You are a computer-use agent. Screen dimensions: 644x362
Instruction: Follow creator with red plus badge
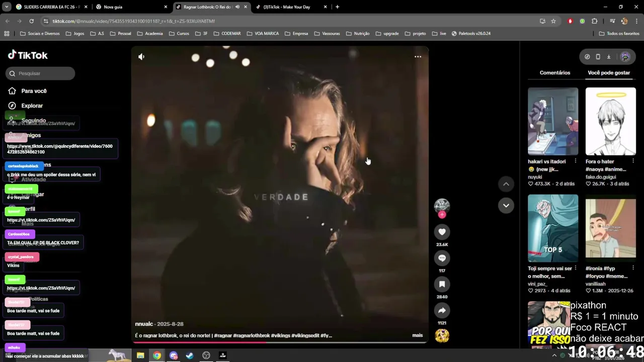(442, 215)
